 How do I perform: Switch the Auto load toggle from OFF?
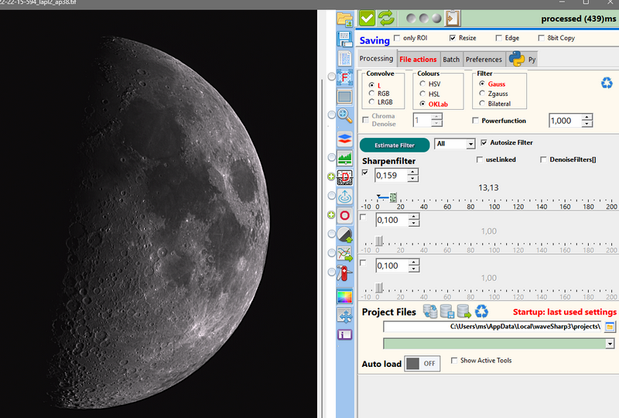tap(422, 363)
